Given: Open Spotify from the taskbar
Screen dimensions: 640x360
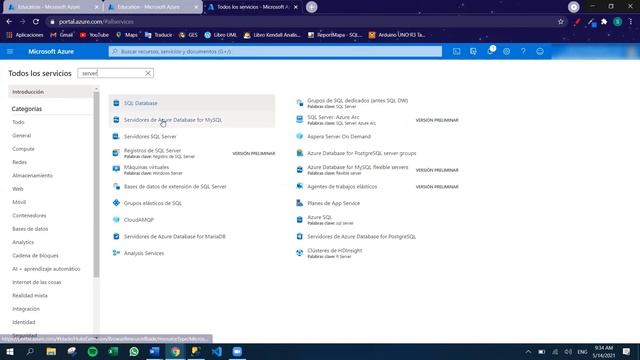Looking at the screenshot, I should point(93,351).
